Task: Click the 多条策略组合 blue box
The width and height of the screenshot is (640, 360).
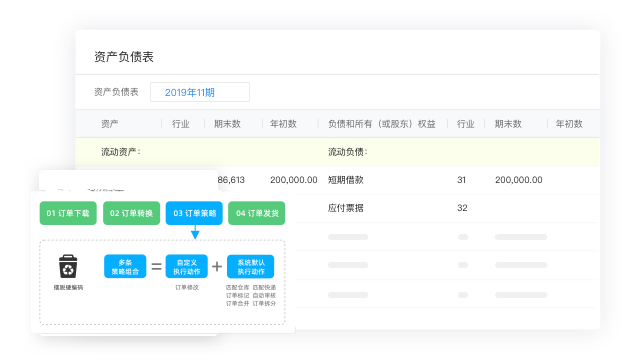Action: [125, 267]
